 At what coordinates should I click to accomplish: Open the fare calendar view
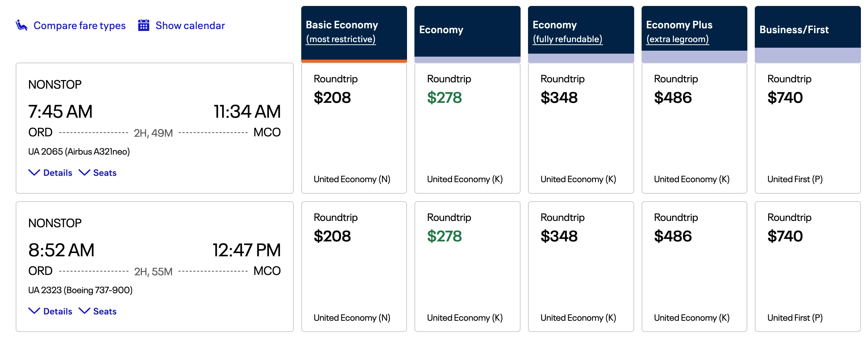190,25
